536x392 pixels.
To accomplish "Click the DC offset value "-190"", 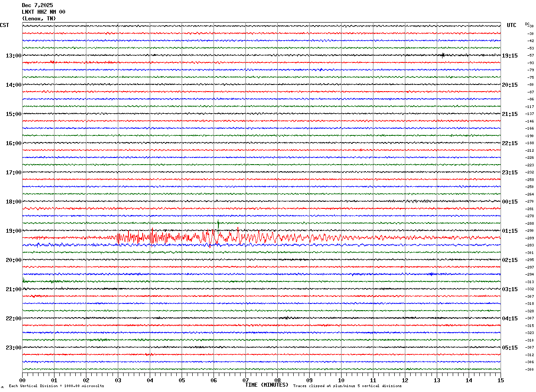I will coord(529,136).
